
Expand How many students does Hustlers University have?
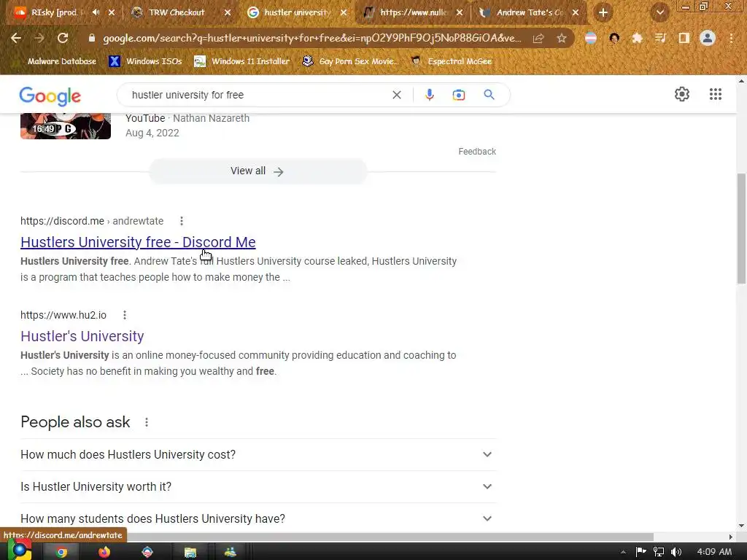[258, 518]
